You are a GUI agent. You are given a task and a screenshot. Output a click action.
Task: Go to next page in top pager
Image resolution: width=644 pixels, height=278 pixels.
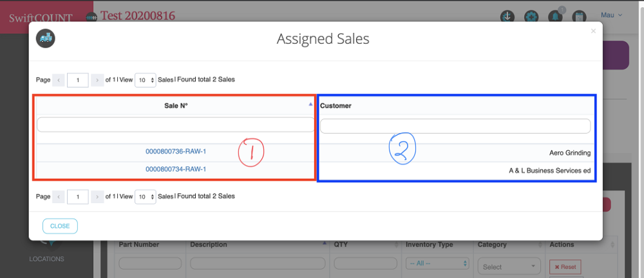(x=97, y=80)
